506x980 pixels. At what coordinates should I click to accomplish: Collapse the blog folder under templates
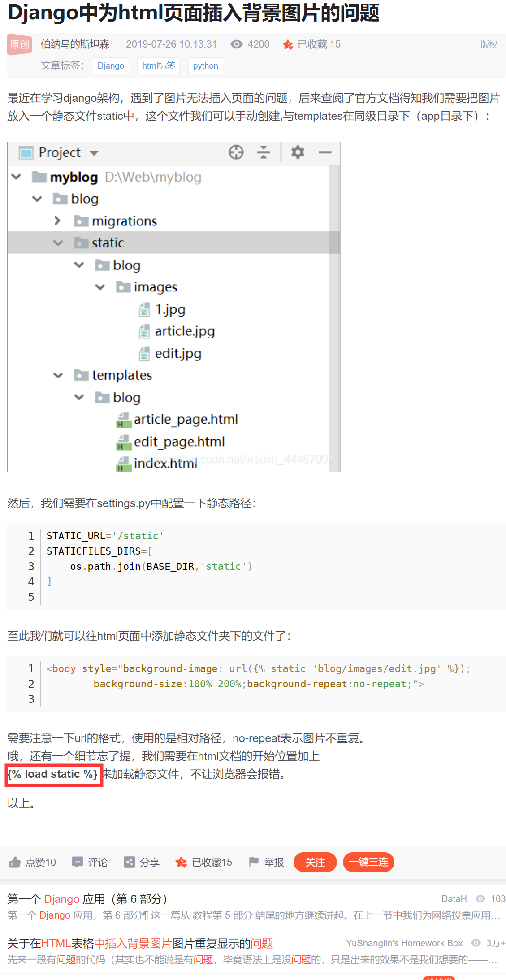click(x=79, y=397)
